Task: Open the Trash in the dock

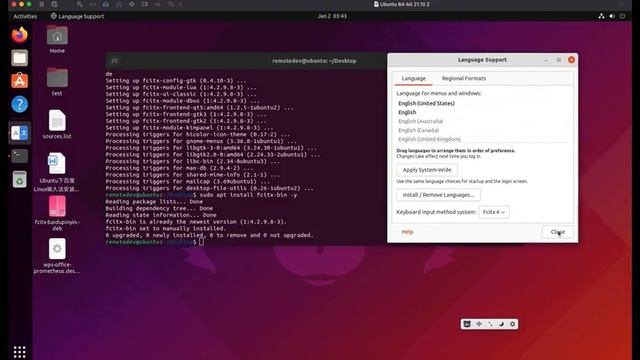Action: (x=19, y=179)
